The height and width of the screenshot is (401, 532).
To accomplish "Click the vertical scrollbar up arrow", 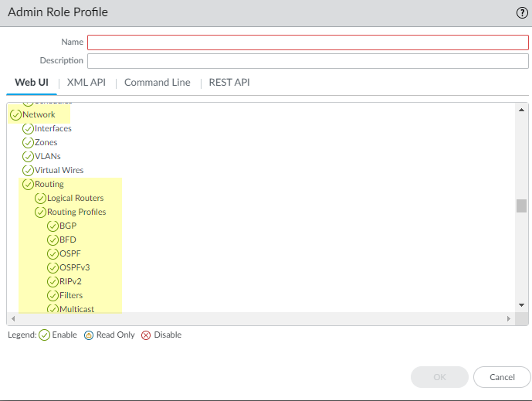I will click(521, 110).
